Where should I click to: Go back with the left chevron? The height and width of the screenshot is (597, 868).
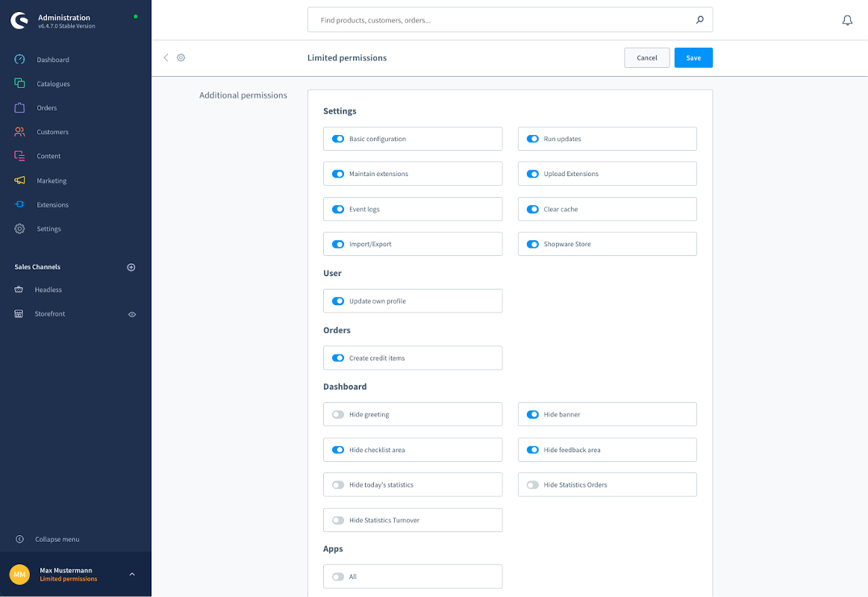tap(166, 57)
